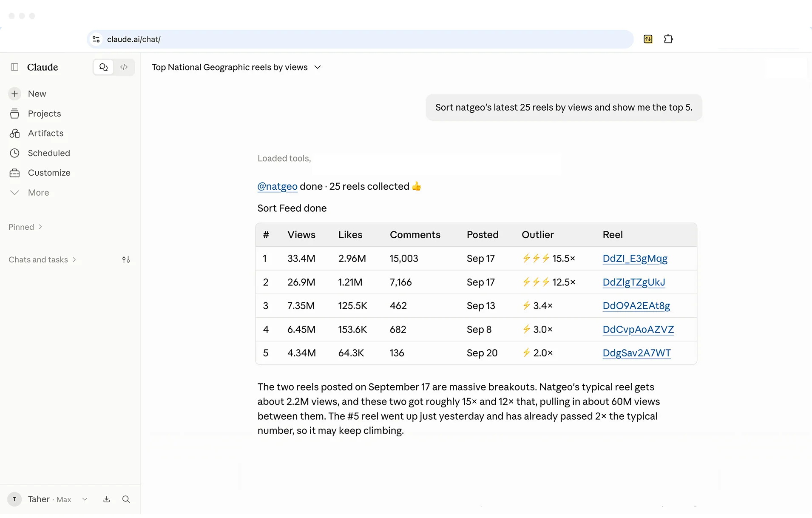
Task: Click the 12.5× outlier value
Action: pos(564,282)
